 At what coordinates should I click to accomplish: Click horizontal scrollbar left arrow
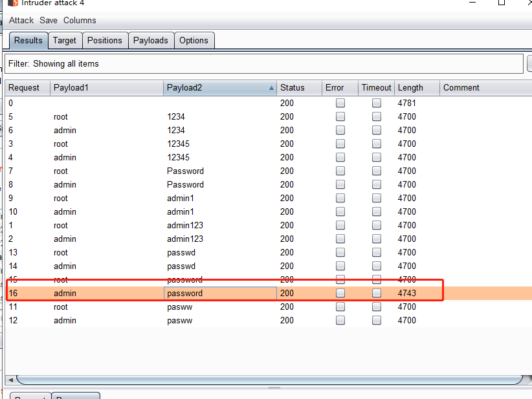(x=10, y=380)
